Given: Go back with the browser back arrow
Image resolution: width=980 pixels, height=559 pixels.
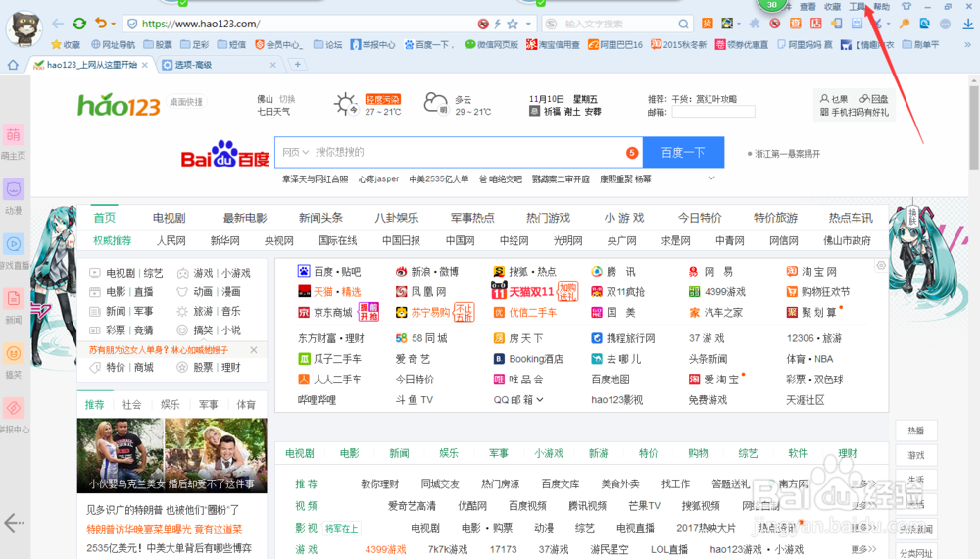Looking at the screenshot, I should (x=58, y=24).
